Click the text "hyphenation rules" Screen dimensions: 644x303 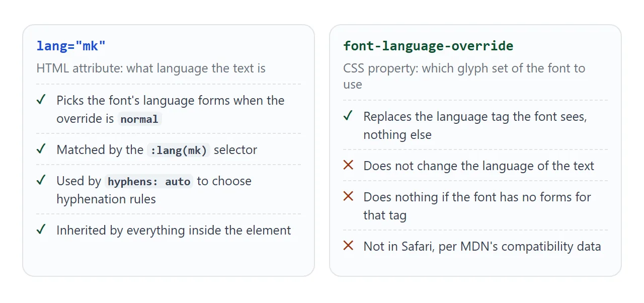point(106,199)
